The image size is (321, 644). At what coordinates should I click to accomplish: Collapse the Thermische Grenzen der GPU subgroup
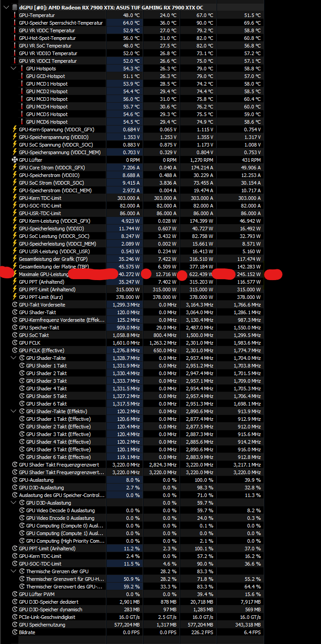(13, 571)
